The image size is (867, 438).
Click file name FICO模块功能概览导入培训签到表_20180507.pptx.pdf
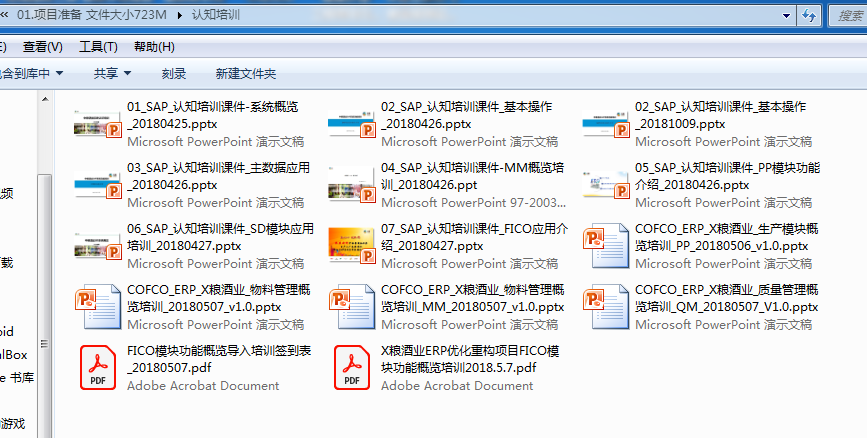(219, 359)
